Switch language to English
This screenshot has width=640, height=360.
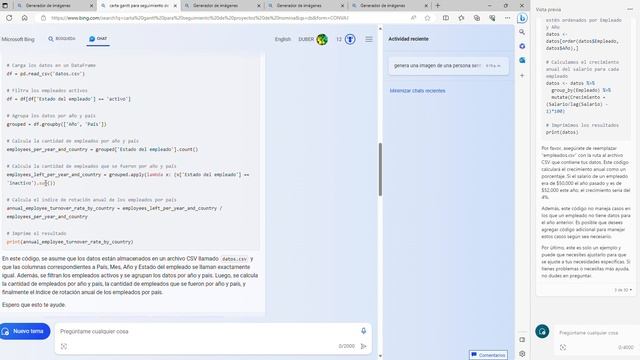(282, 39)
